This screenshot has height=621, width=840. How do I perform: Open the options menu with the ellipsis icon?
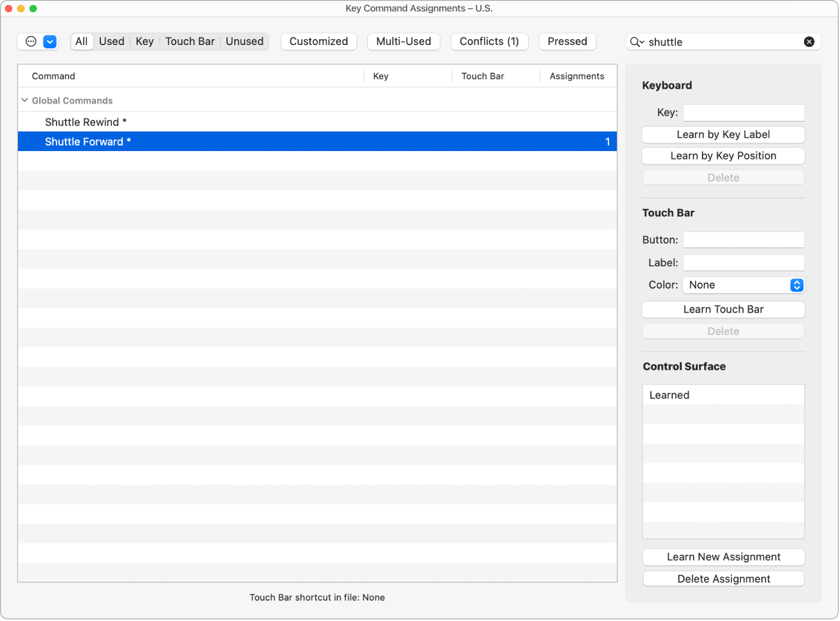[31, 42]
